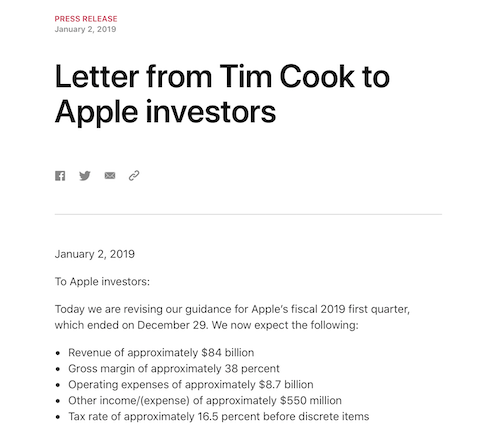Share the letter on Facebook

[x=60, y=176]
